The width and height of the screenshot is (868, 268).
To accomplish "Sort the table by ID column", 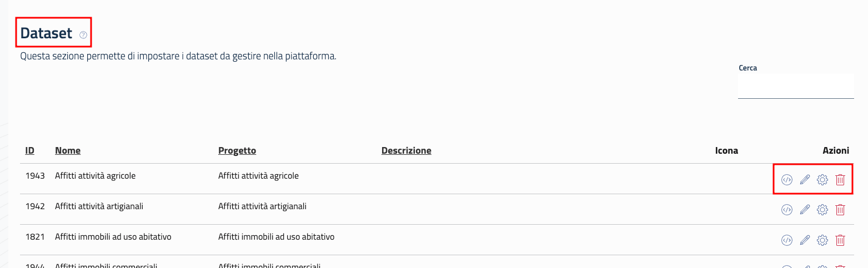I will (x=30, y=150).
